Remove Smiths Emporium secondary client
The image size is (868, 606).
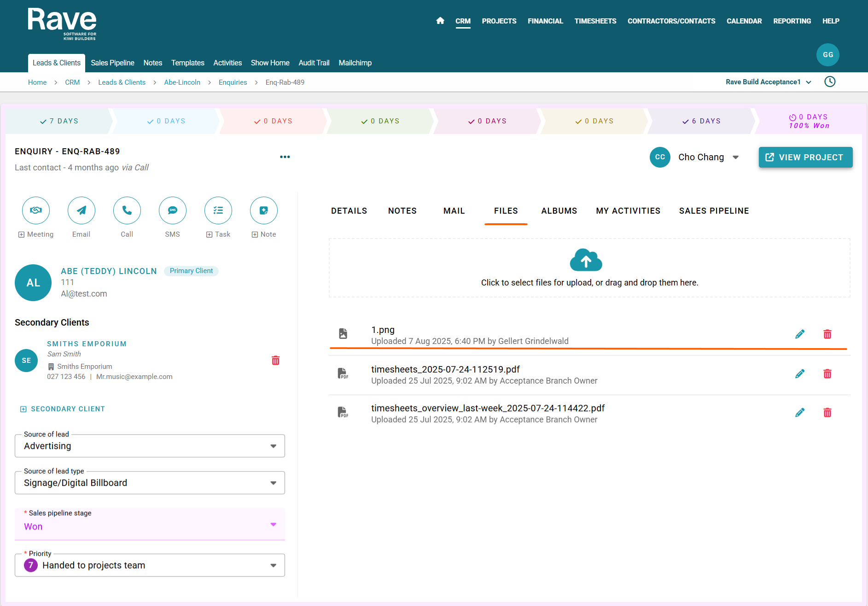[x=276, y=361]
